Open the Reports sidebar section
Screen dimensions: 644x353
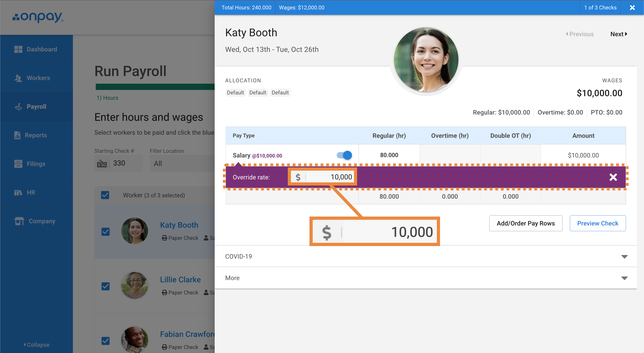36,135
